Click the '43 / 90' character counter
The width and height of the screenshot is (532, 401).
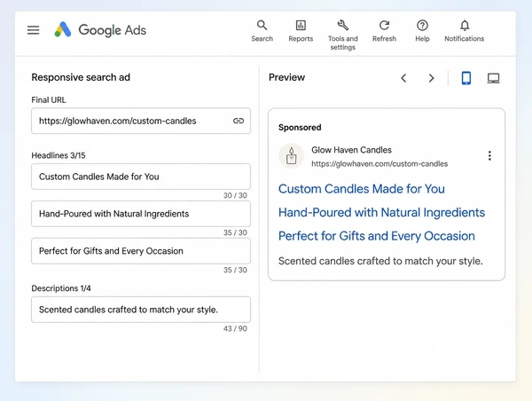tap(235, 328)
